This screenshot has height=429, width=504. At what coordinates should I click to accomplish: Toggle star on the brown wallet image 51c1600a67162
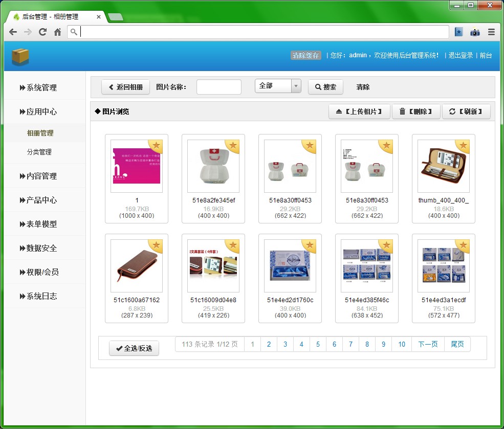coord(156,245)
